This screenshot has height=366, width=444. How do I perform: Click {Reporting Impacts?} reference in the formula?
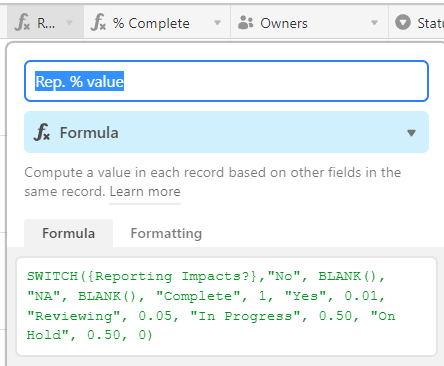[172, 276]
